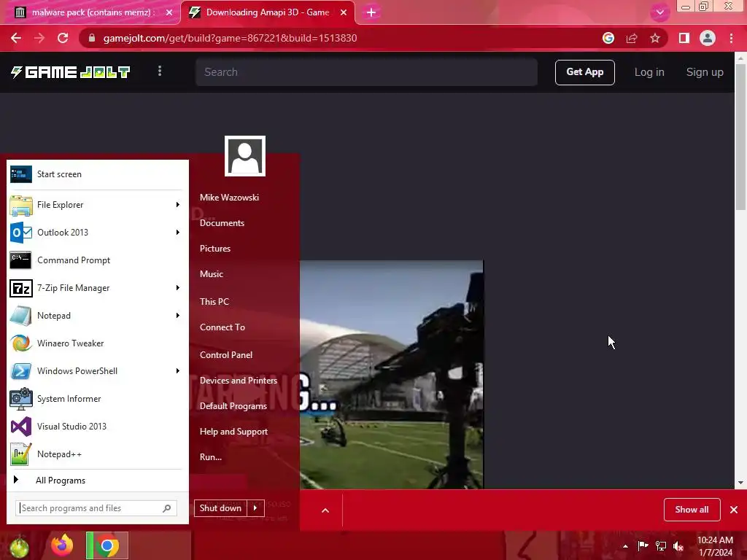Open Chrome tab search dropdown
This screenshot has height=560, width=747.
tap(659, 12)
